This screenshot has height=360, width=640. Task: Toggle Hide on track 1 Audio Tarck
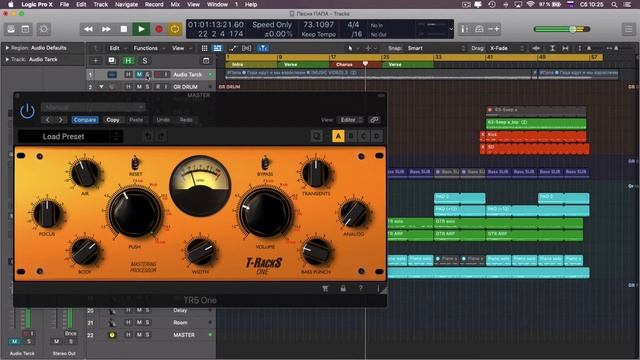pos(128,75)
